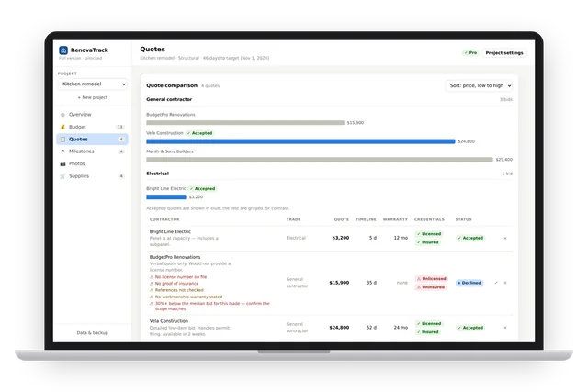Click the Unlicensed credential badge
Screen dimensions: 588x392
(x=431, y=279)
